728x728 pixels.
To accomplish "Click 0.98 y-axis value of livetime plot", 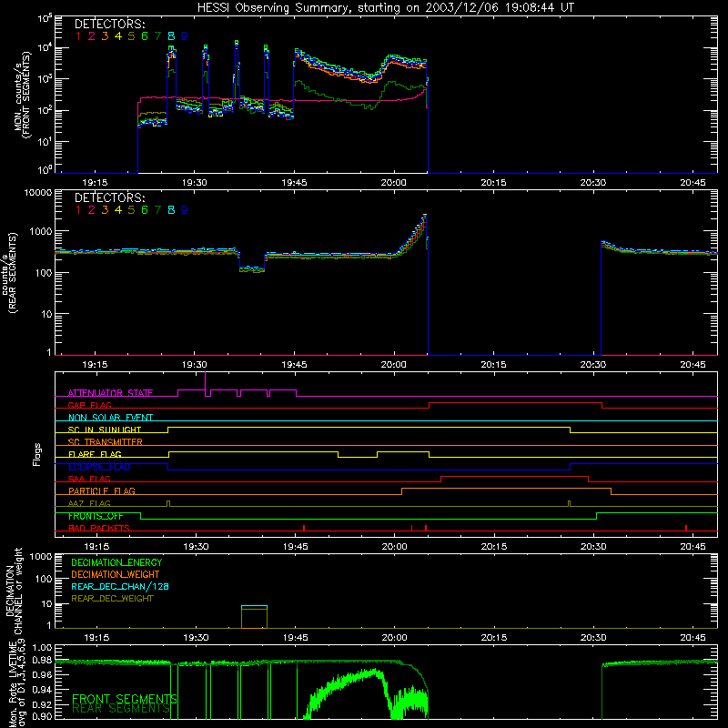I will pyautogui.click(x=43, y=661).
